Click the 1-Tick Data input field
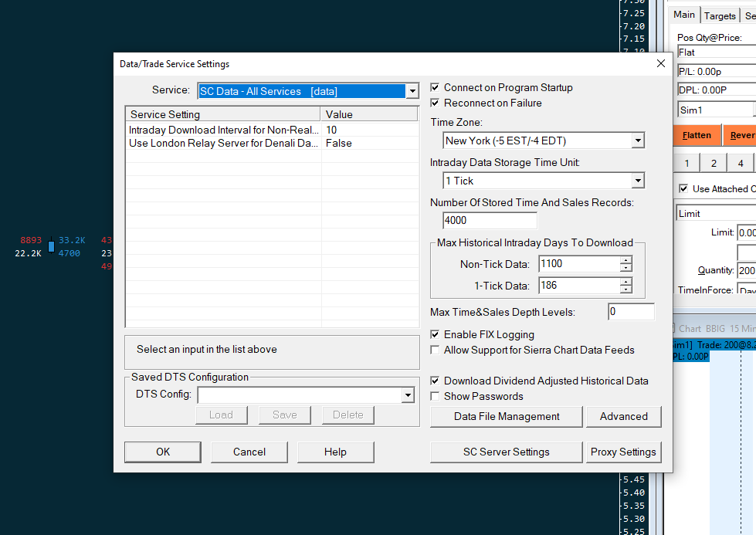The image size is (756, 535). (x=579, y=286)
